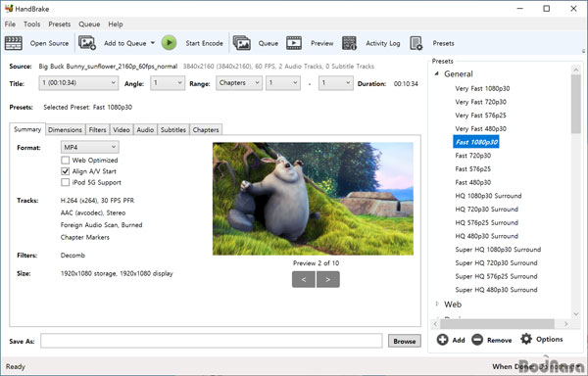The height and width of the screenshot is (376, 588).
Task: Click the Browse button
Action: [x=404, y=341]
